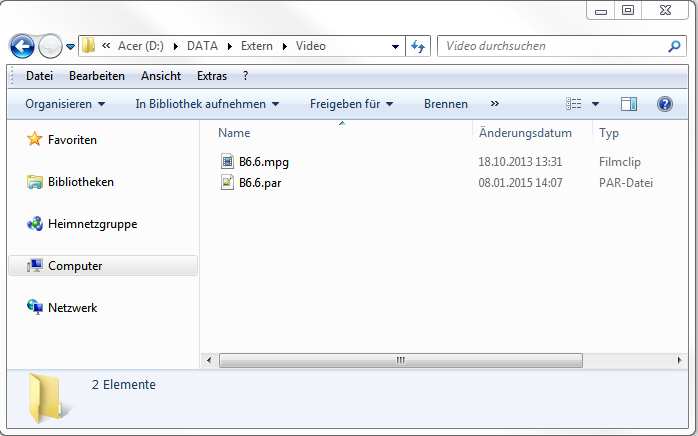The image size is (698, 436).
Task: Open Help via question mark icon
Action: 664,104
